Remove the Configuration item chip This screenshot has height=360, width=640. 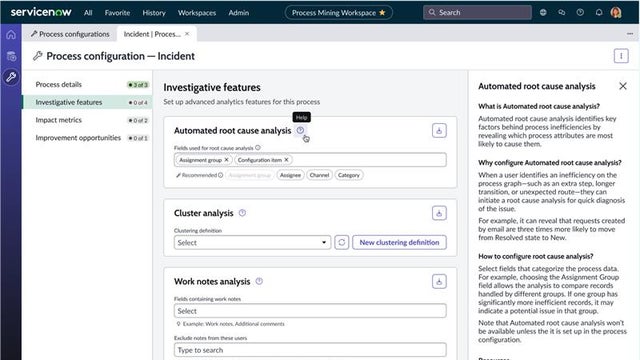[287, 160]
